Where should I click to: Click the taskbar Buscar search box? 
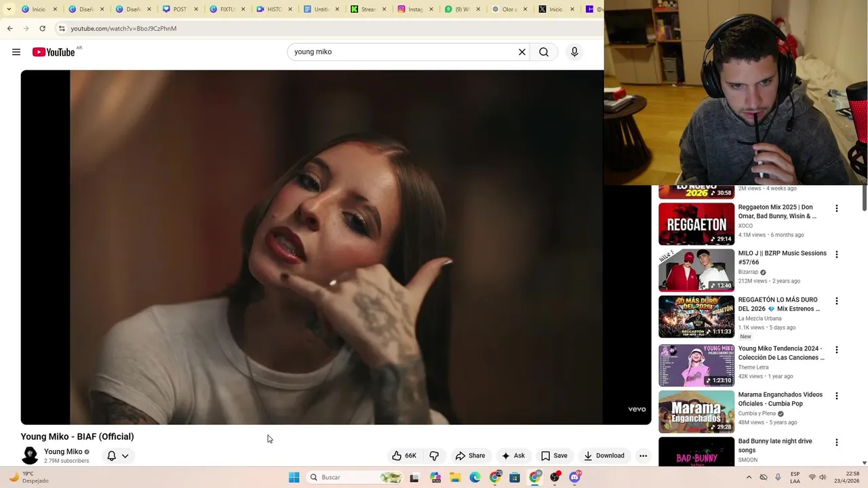[x=355, y=477]
